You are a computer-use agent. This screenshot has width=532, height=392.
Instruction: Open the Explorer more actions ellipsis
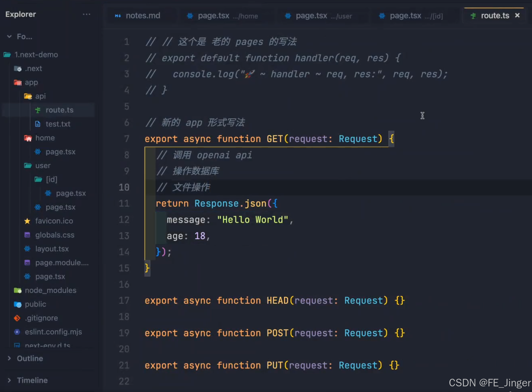click(86, 15)
